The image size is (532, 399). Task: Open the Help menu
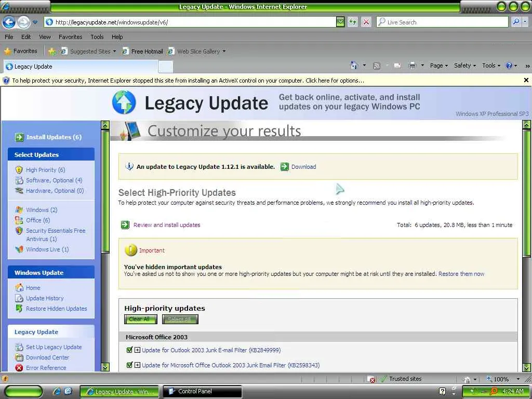pos(117,37)
